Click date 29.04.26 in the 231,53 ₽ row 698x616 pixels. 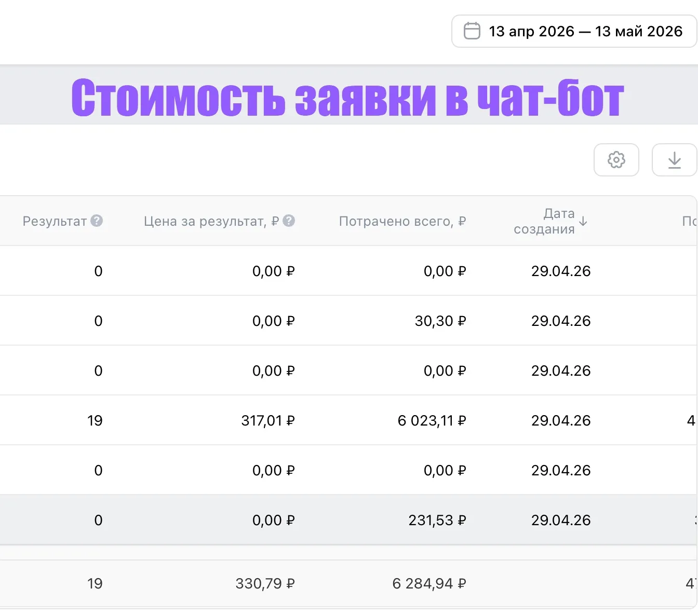pyautogui.click(x=561, y=520)
